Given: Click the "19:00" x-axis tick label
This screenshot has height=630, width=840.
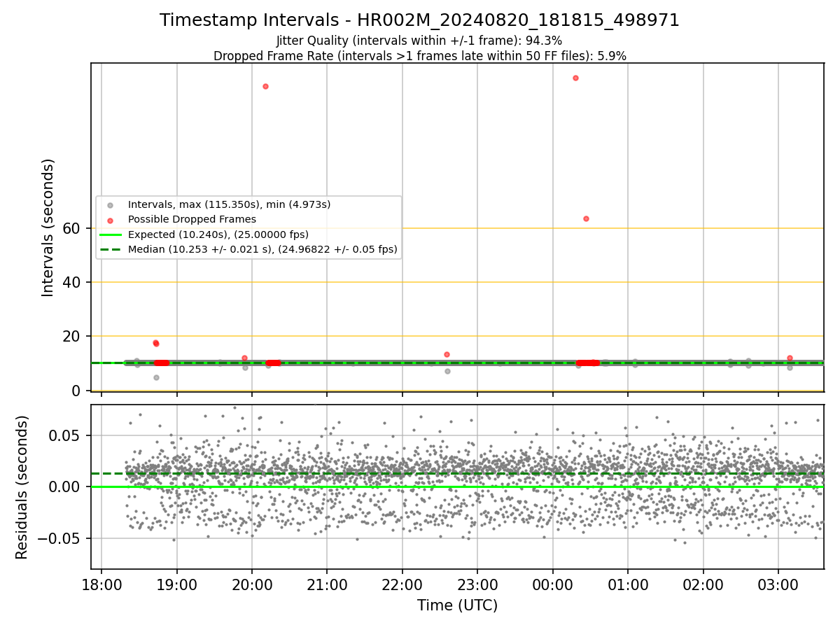Looking at the screenshot, I should tap(176, 584).
